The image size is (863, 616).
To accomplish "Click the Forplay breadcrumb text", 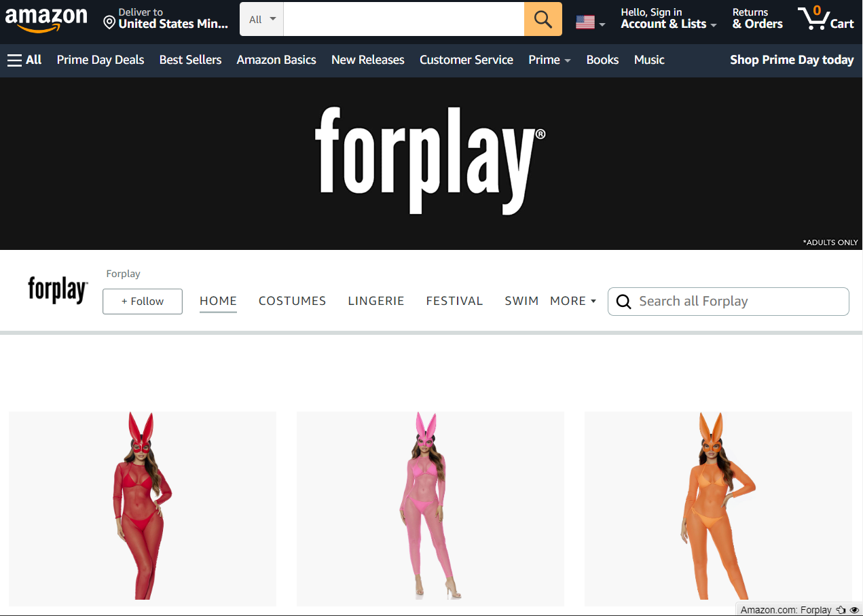I will point(123,274).
